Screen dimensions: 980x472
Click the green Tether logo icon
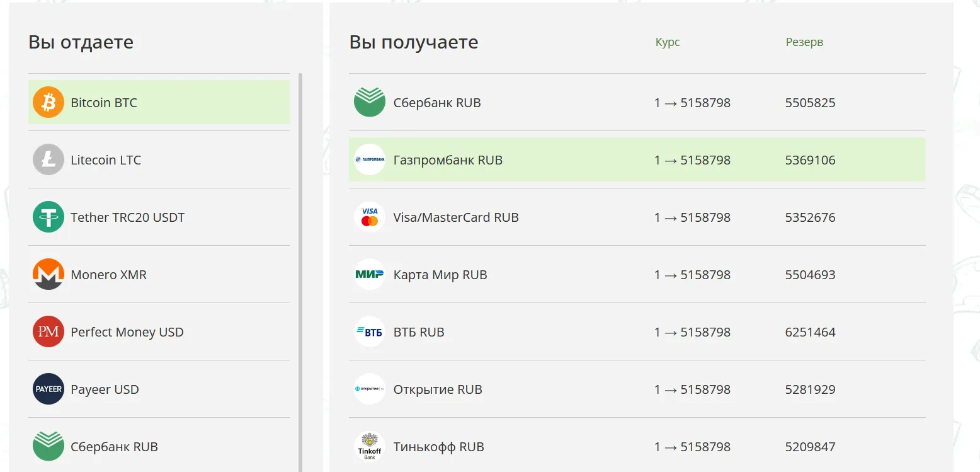click(48, 217)
